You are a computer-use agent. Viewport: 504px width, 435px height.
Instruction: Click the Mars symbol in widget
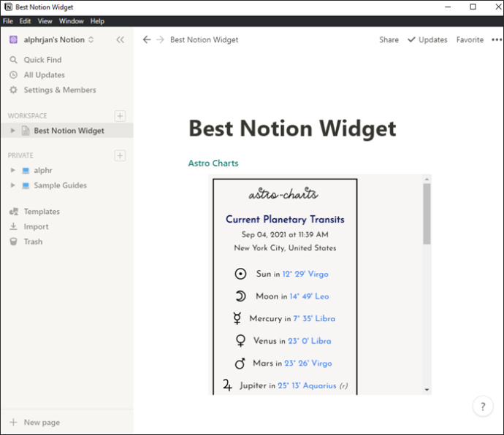tap(240, 363)
